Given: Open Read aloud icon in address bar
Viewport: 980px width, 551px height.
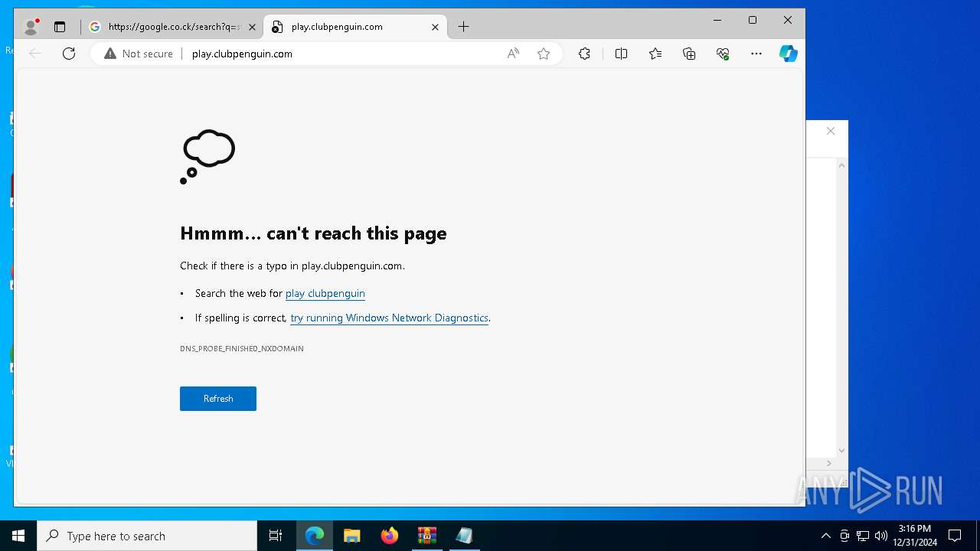Looking at the screenshot, I should click(x=513, y=54).
